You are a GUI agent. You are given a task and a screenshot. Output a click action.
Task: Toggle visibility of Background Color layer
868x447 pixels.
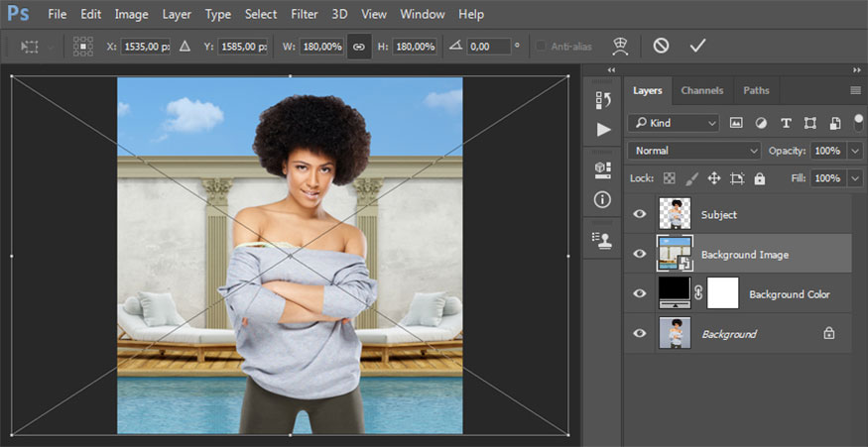[640, 294]
